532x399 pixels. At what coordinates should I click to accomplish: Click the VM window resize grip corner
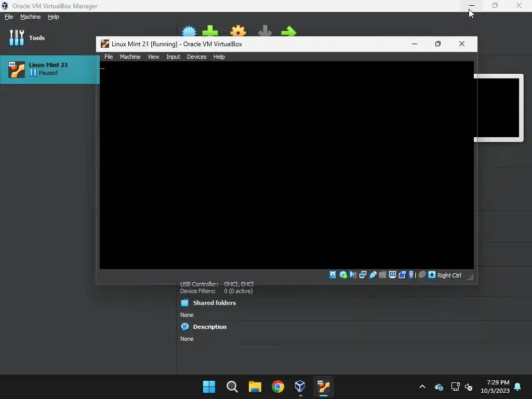pyautogui.click(x=471, y=277)
